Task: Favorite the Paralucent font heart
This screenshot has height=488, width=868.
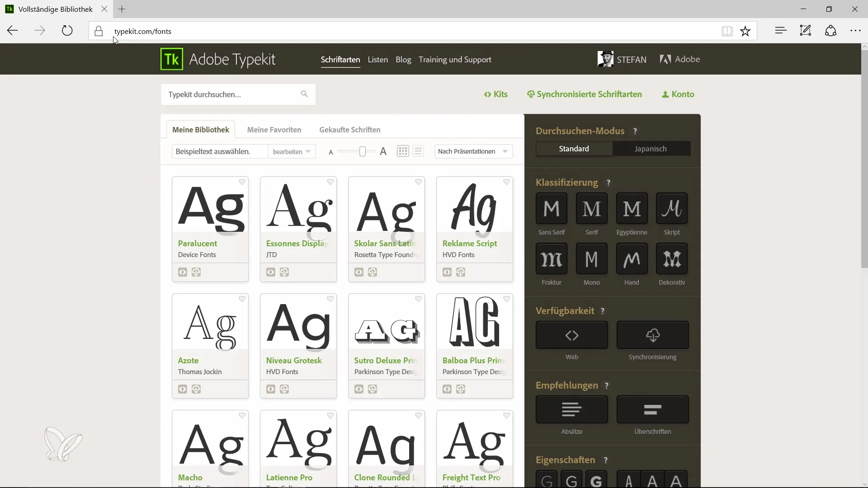Action: pos(242,182)
